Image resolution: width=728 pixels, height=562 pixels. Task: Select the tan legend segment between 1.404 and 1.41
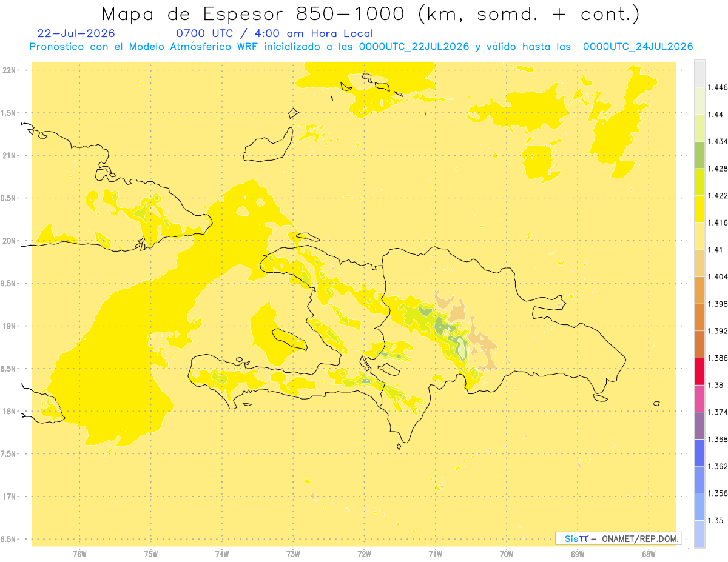point(699,263)
